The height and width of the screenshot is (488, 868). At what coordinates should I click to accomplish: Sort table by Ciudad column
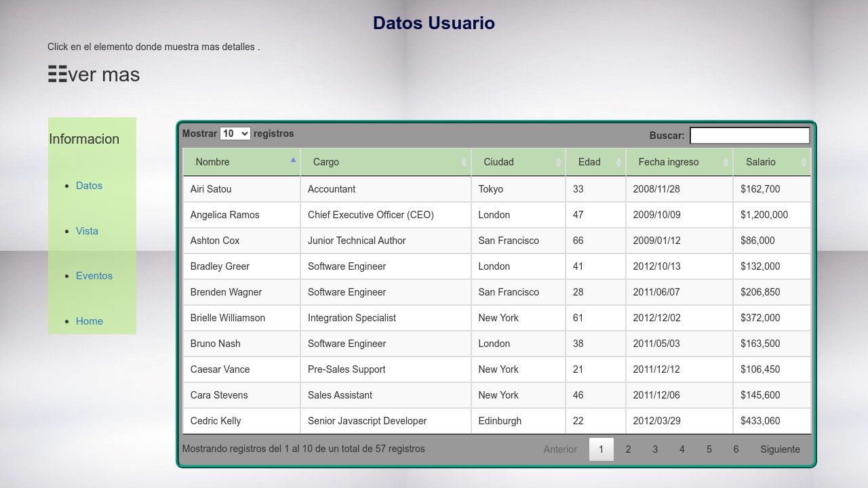(518, 162)
